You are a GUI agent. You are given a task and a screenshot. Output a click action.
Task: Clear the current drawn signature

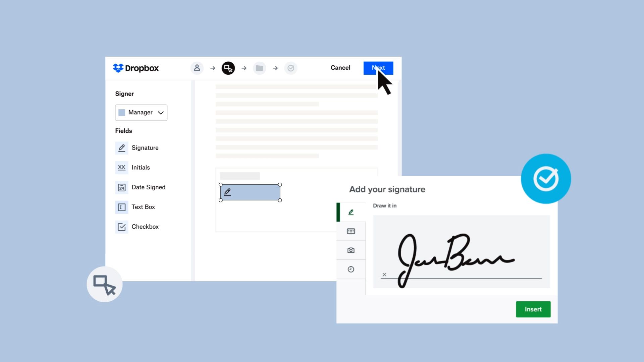[384, 275]
